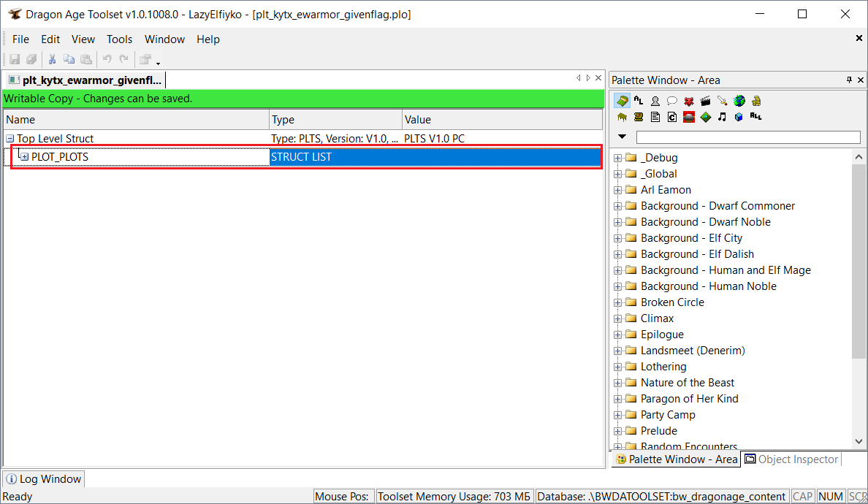Image resolution: width=868 pixels, height=504 pixels.
Task: Open the Cutscene clapperboard palette
Action: (705, 101)
